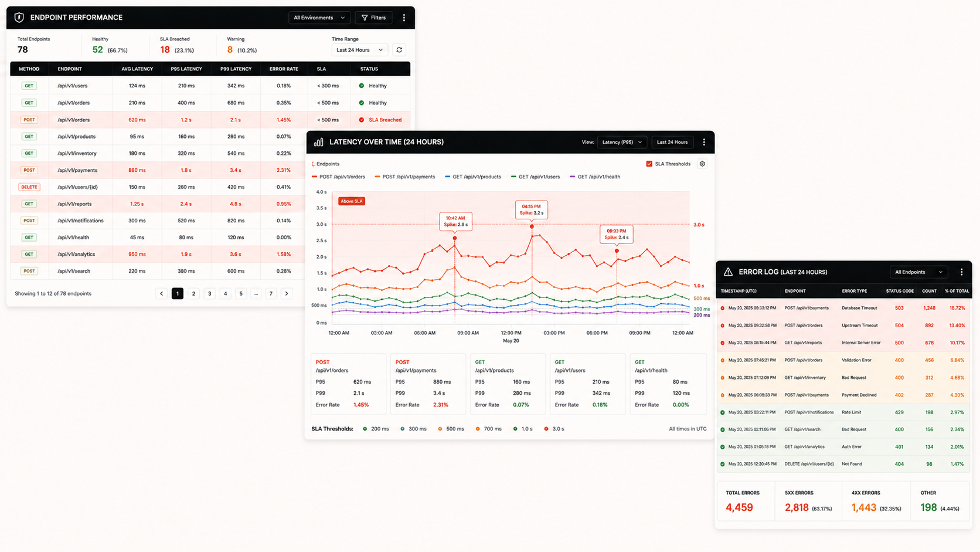Click the 10:42 AM spike marker on the chart
The image size is (980, 552).
[455, 238]
